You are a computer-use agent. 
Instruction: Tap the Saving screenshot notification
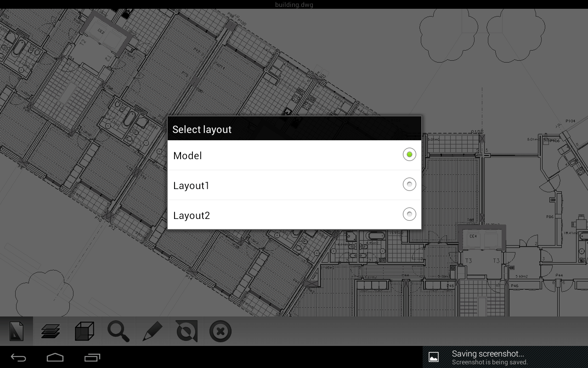(488, 354)
